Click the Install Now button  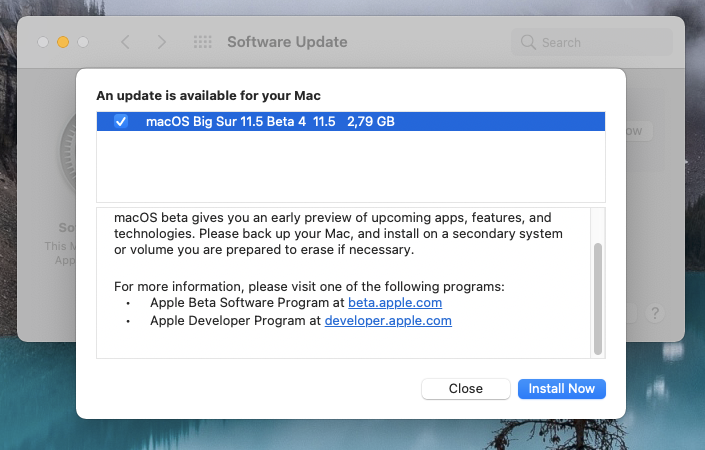(562, 388)
